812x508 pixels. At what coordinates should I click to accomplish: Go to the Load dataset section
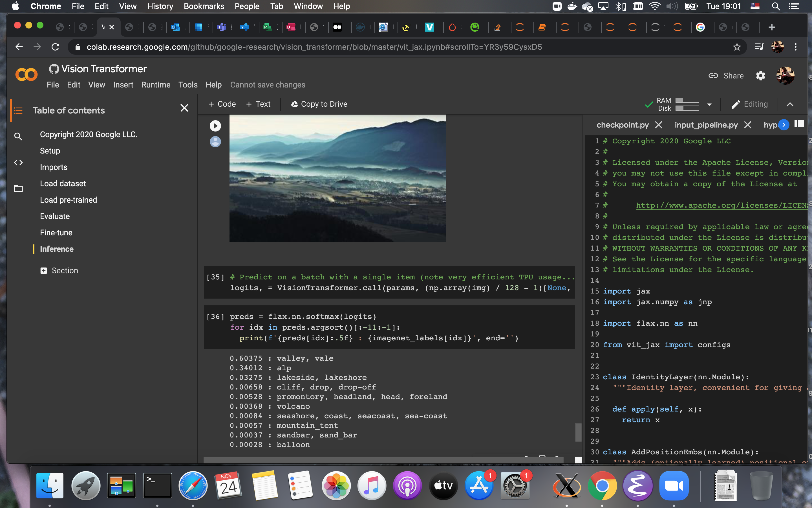[63, 183]
